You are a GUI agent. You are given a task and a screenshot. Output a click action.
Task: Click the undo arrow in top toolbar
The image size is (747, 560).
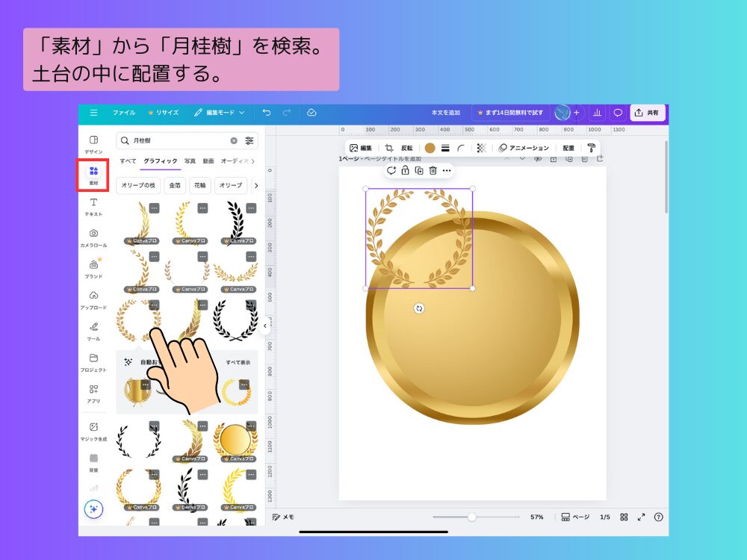coord(269,113)
